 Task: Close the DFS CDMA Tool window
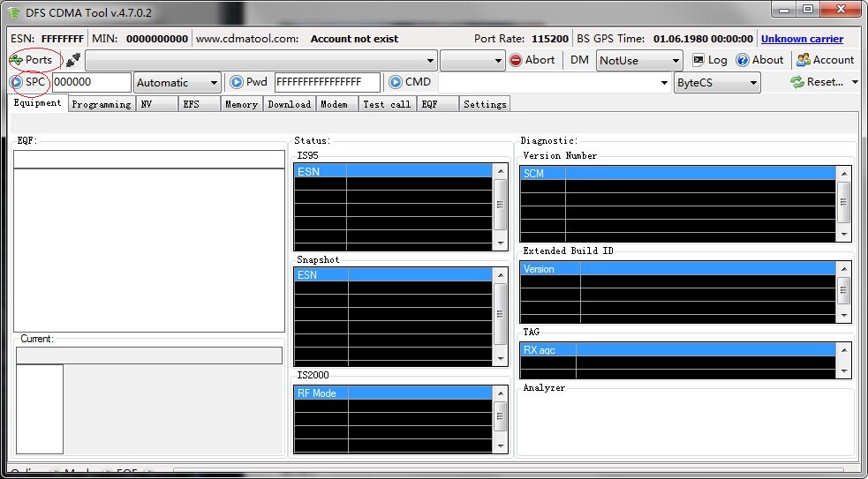point(841,10)
